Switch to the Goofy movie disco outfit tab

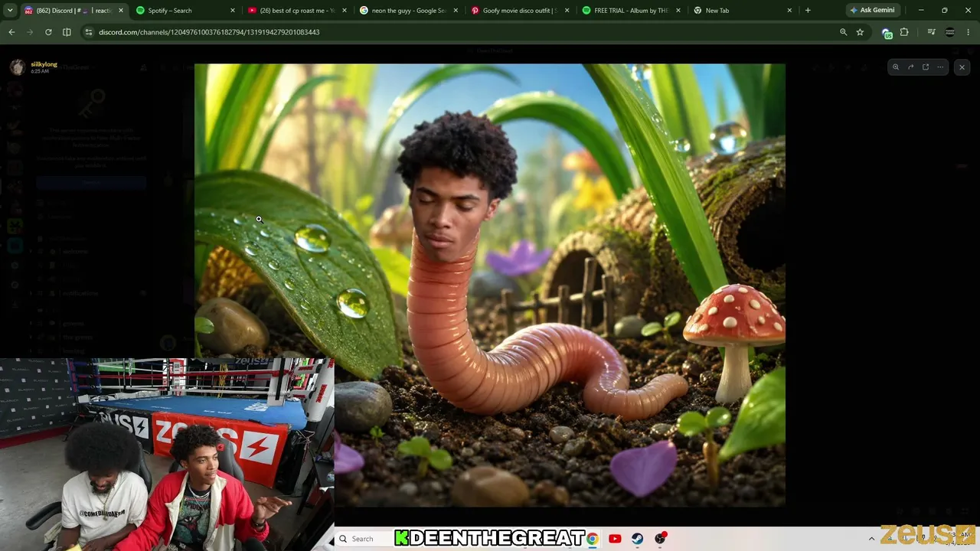click(519, 11)
